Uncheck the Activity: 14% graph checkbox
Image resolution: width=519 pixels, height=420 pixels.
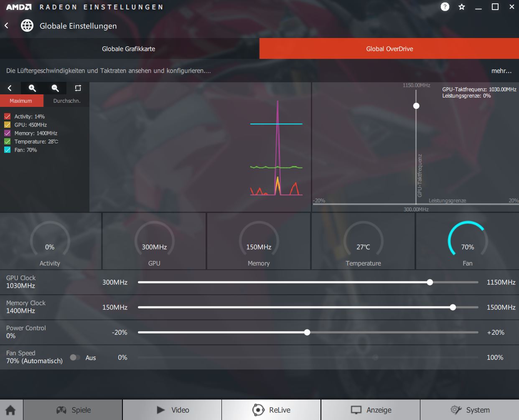pyautogui.click(x=8, y=116)
